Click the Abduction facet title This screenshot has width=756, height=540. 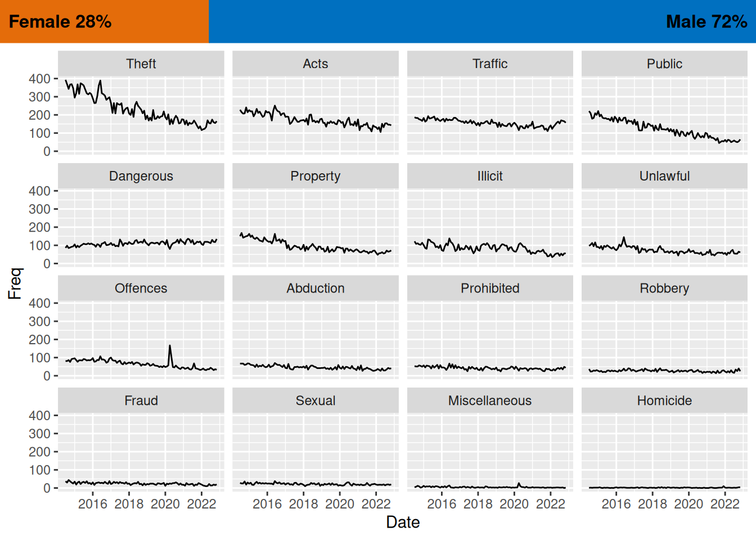click(x=316, y=289)
